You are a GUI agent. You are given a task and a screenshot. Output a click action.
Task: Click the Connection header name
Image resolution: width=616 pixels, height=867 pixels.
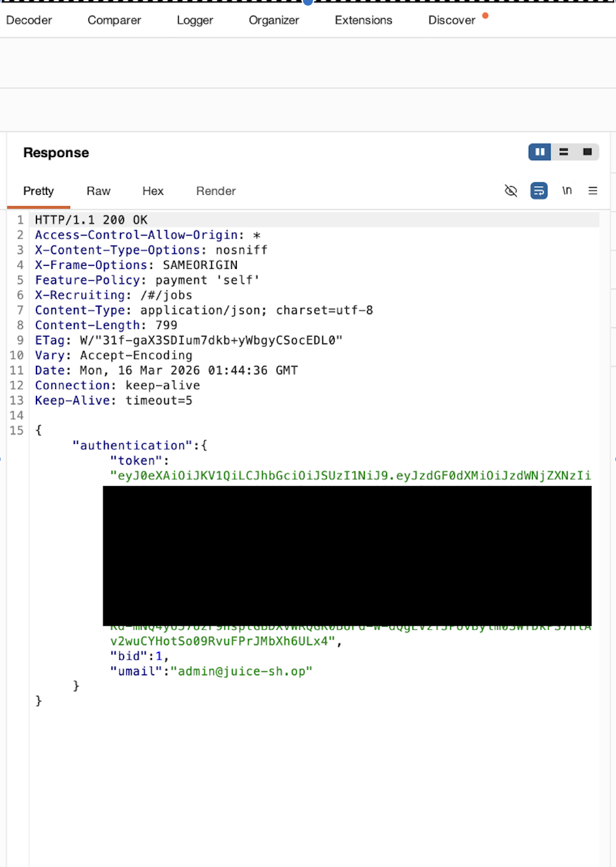72,385
